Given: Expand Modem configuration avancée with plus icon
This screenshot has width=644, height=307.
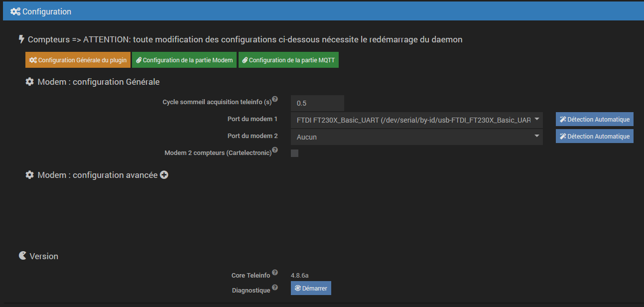Looking at the screenshot, I should point(164,175).
